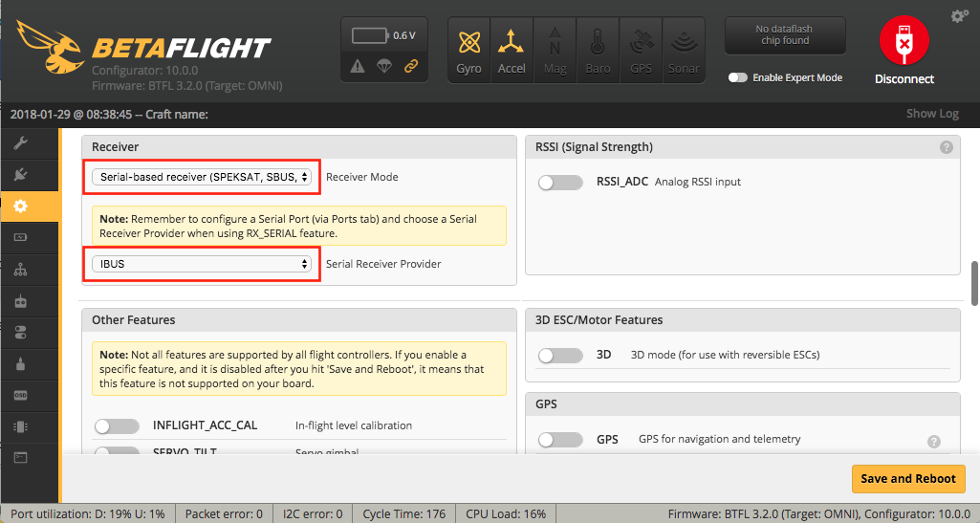This screenshot has width=980, height=523.
Task: Click the yellow link status icon
Action: click(411, 66)
